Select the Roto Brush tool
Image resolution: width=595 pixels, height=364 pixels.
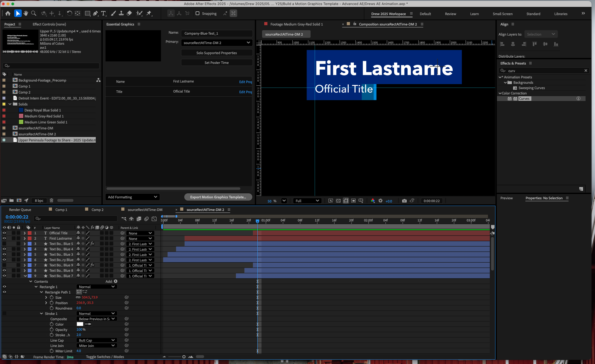click(139, 13)
